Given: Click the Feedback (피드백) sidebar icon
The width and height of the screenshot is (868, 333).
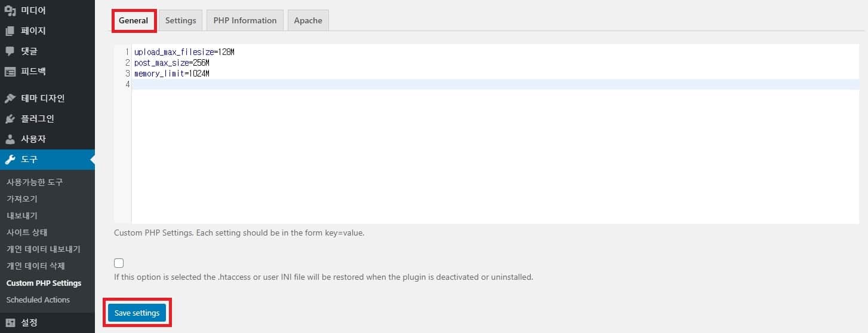Looking at the screenshot, I should 10,72.
